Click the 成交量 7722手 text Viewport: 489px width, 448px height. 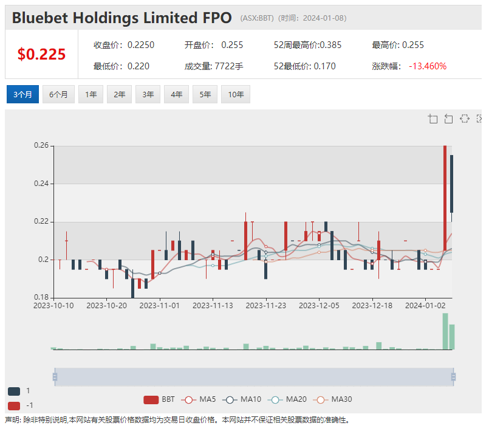214,66
